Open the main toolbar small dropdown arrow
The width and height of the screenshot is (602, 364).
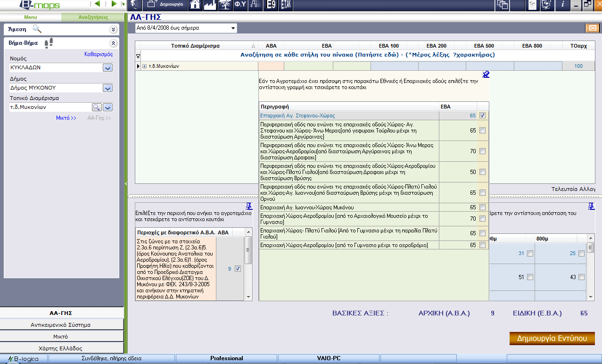[123, 4]
